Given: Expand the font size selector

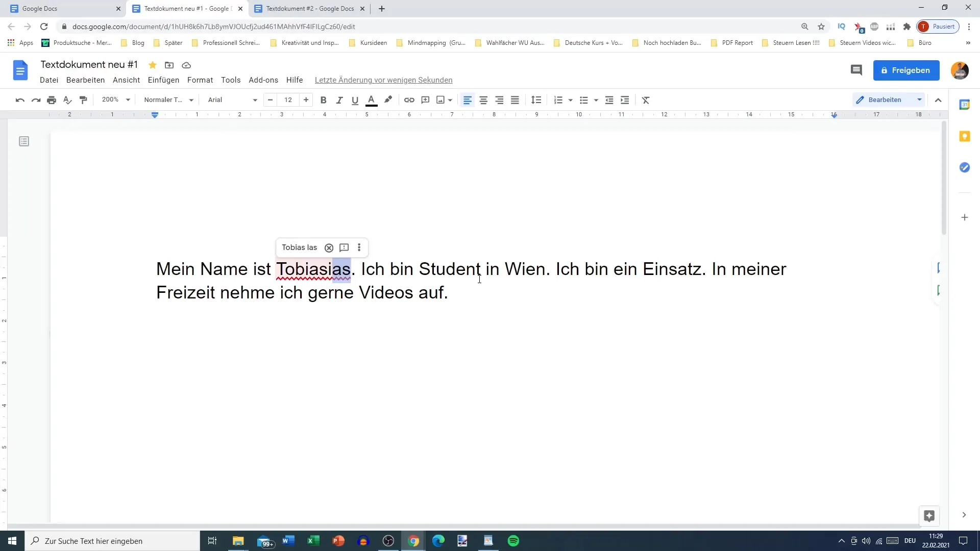Looking at the screenshot, I should [288, 99].
